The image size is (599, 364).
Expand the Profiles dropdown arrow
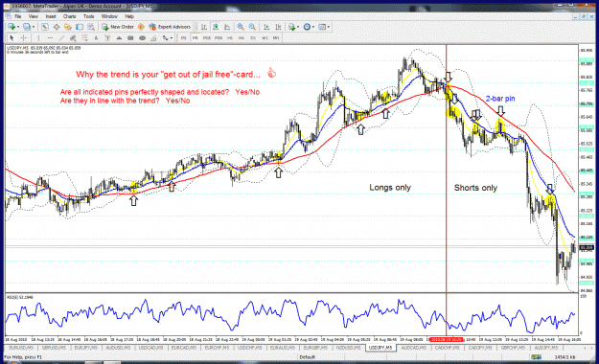(x=34, y=27)
